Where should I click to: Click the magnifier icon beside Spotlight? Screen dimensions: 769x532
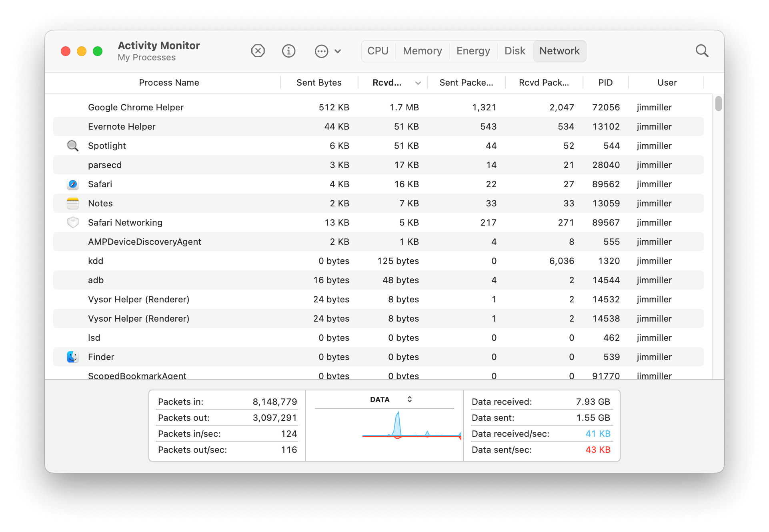click(73, 146)
